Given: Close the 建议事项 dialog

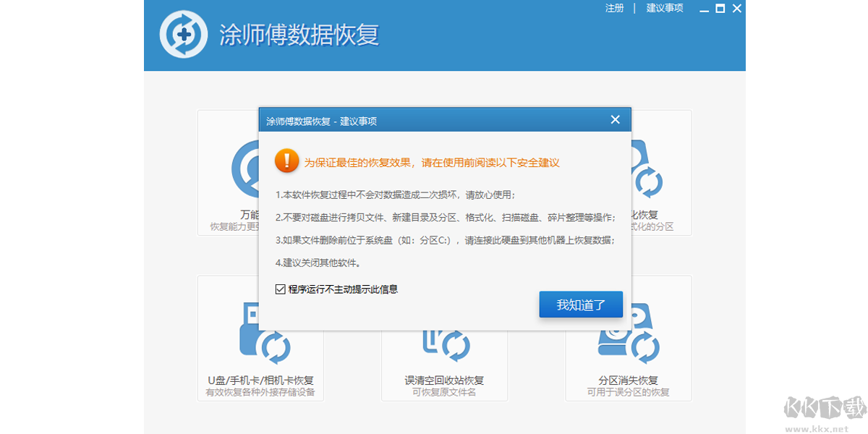Looking at the screenshot, I should pyautogui.click(x=616, y=119).
